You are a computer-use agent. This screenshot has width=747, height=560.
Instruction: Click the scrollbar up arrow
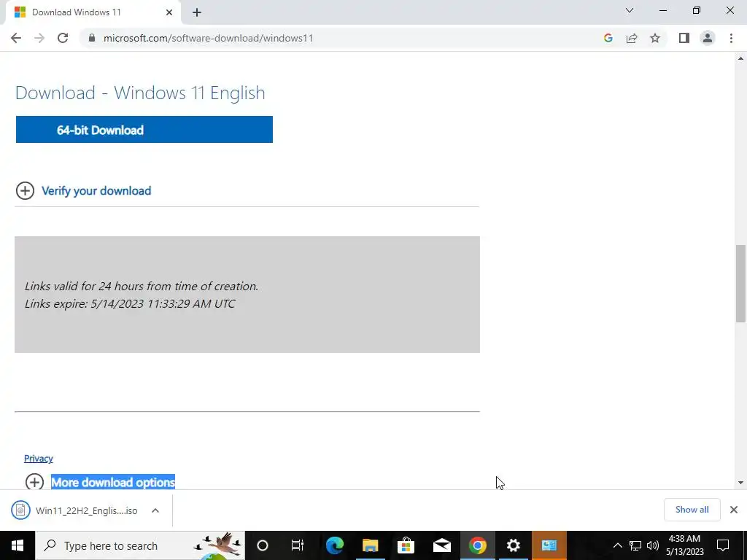pos(740,58)
